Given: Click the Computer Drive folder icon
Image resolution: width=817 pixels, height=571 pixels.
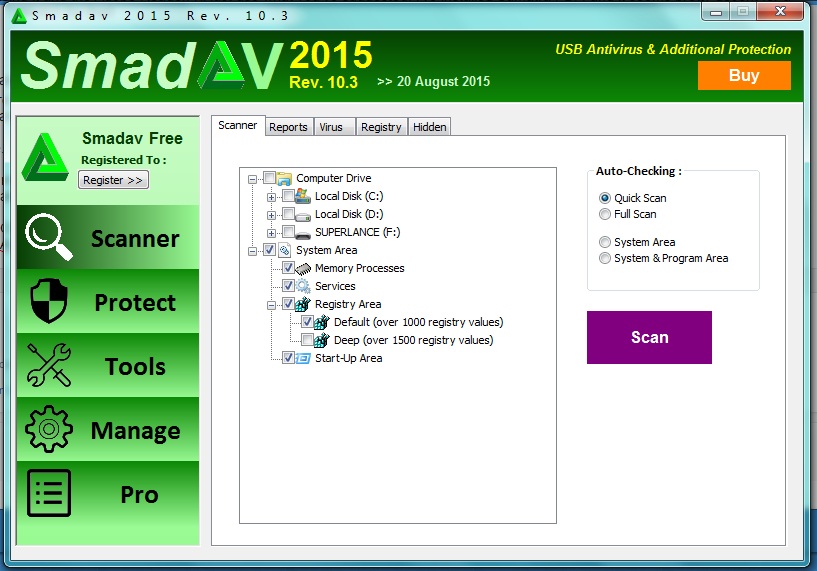Looking at the screenshot, I should click(284, 179).
